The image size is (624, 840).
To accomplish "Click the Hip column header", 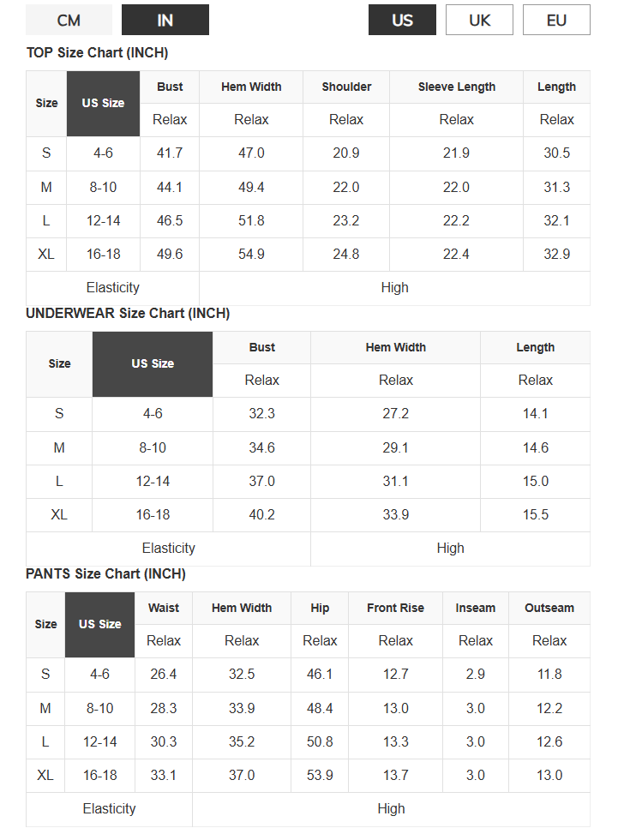I will [x=320, y=608].
